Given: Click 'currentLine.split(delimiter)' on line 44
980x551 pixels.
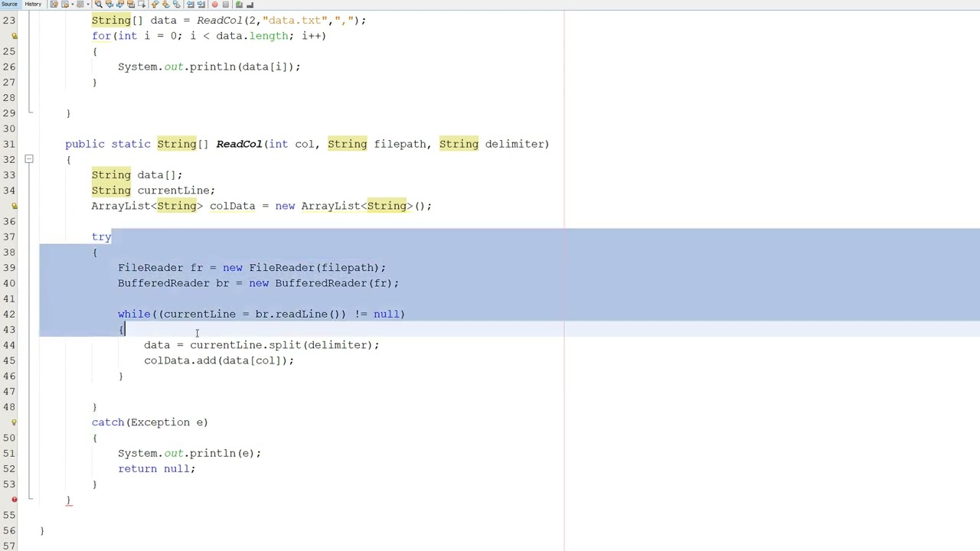Looking at the screenshot, I should point(281,345).
